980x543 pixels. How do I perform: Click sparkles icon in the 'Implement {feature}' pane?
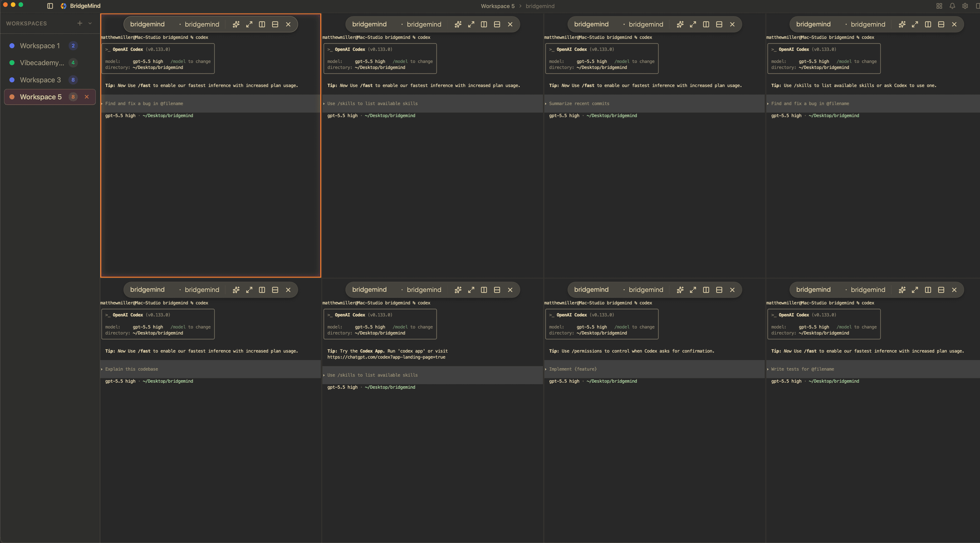coord(680,290)
